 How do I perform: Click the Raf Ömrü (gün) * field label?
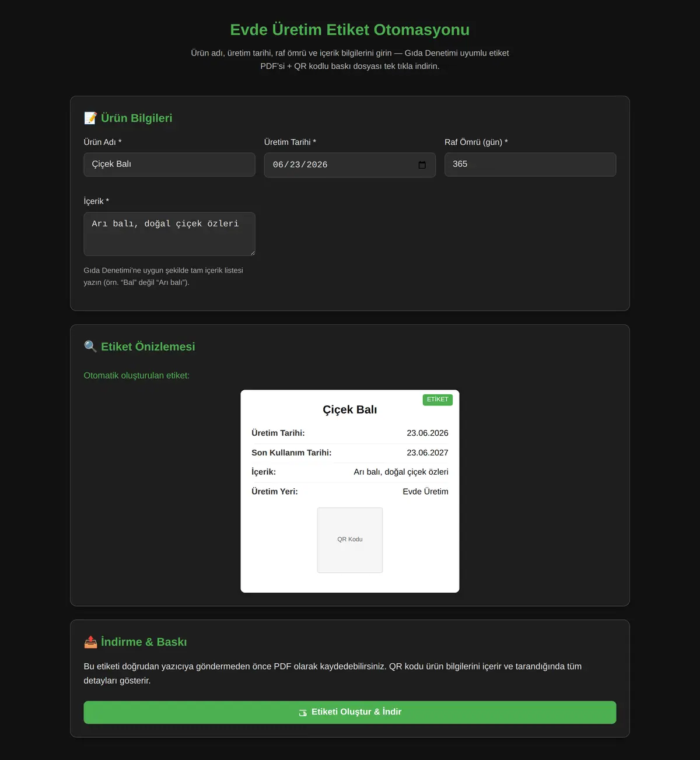476,142
